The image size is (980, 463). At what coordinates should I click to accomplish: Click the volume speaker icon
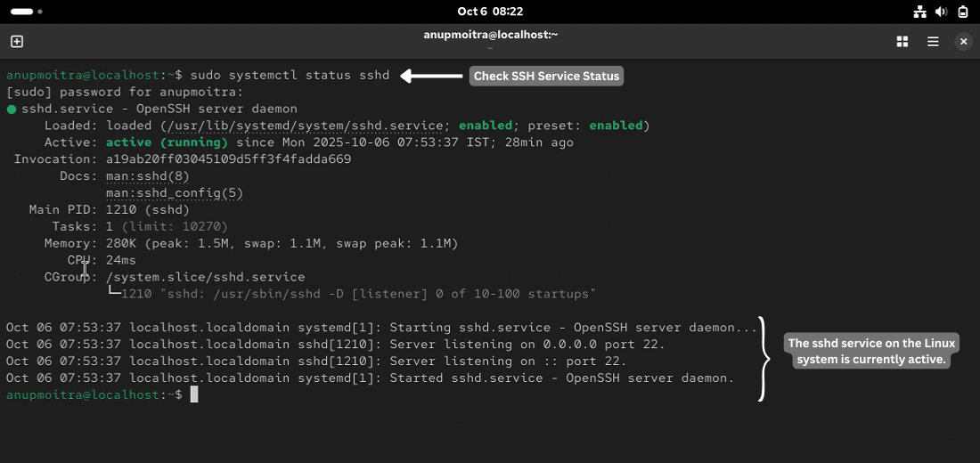point(942,12)
